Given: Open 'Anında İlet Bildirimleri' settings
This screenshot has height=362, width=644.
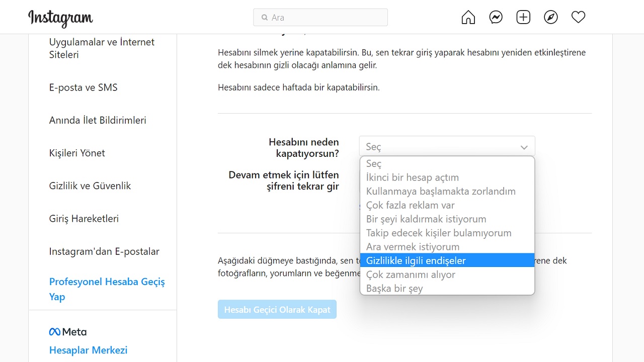Looking at the screenshot, I should click(x=98, y=120).
